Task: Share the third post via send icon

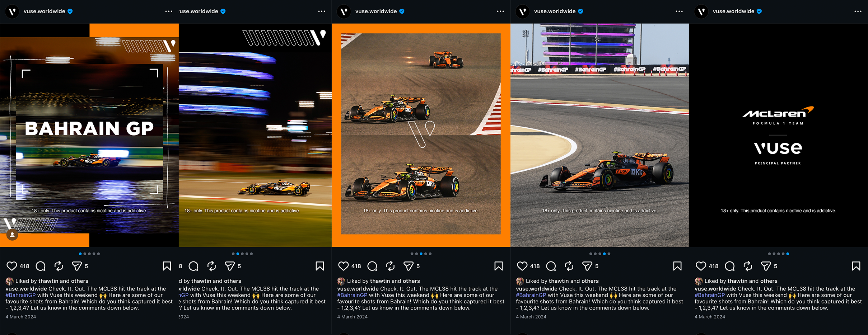Action: point(409,266)
